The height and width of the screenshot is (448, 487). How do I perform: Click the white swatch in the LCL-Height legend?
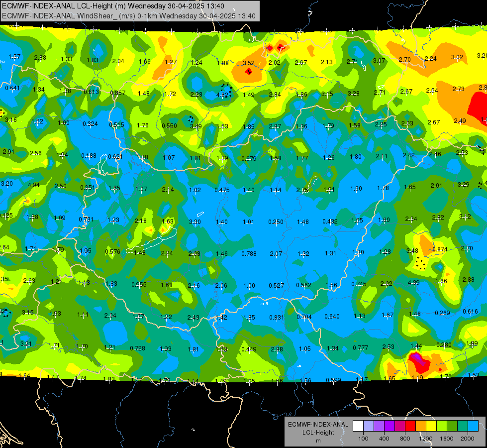pos(358,426)
